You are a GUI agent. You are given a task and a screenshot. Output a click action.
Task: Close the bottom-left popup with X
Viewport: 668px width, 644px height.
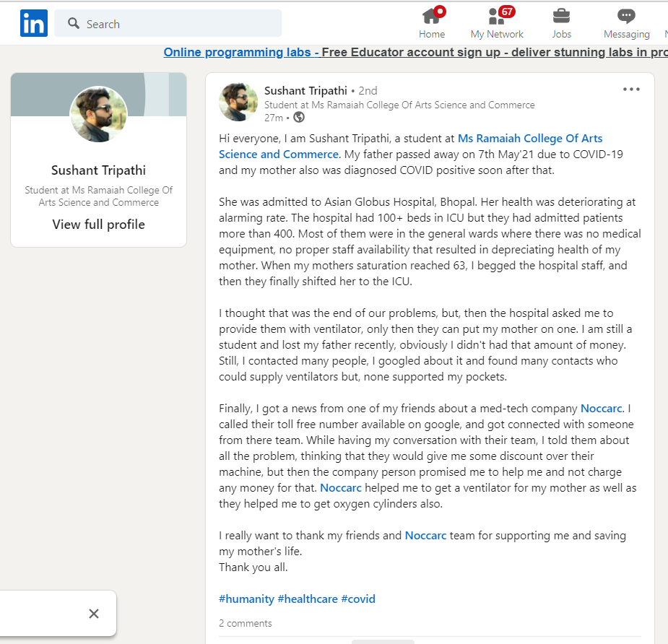point(94,614)
